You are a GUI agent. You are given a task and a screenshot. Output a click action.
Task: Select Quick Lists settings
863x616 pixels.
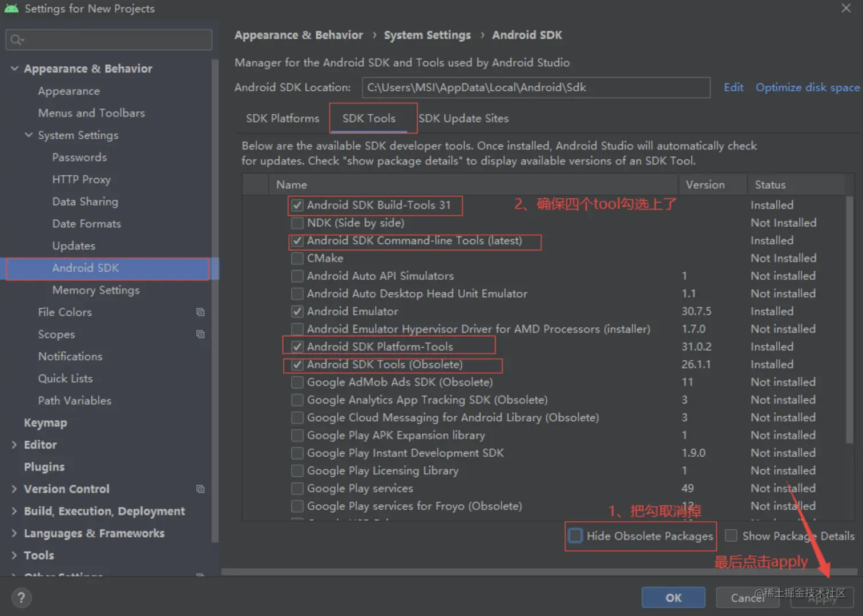(x=65, y=379)
